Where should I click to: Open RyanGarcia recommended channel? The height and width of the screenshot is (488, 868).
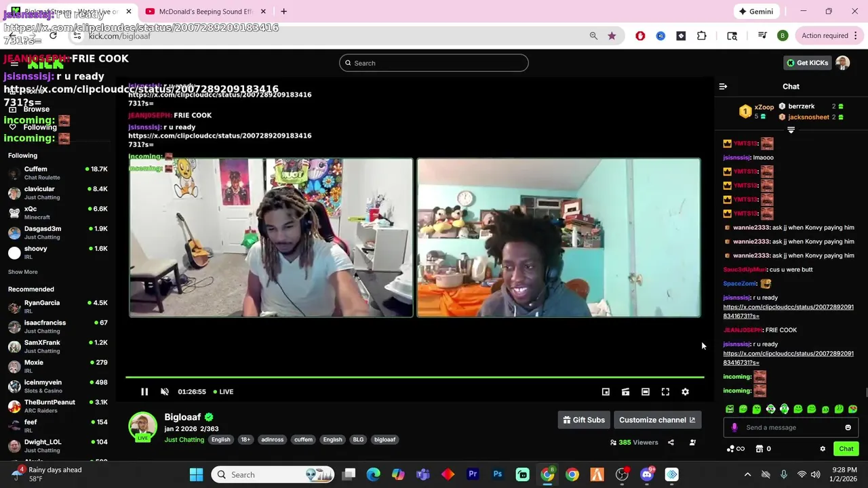58,307
